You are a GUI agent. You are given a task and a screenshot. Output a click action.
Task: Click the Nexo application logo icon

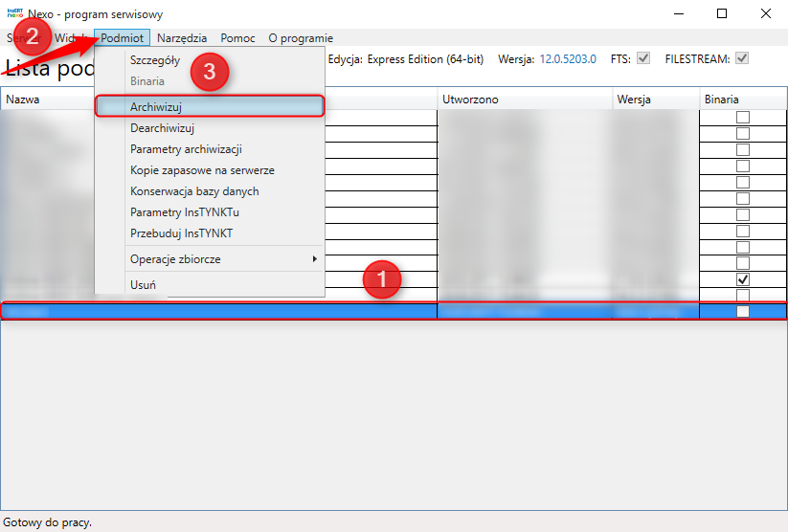coord(15,13)
